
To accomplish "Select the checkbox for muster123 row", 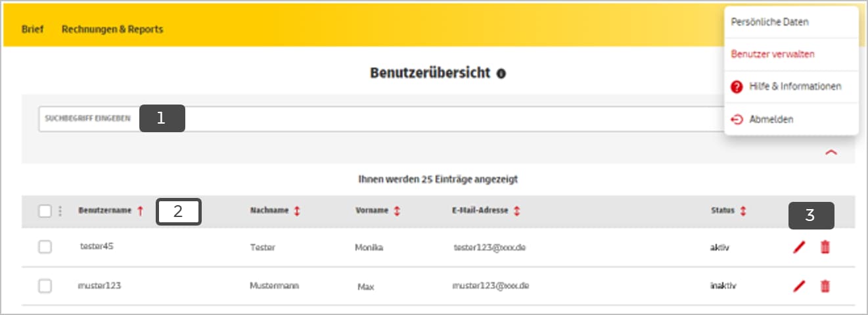I will [x=45, y=286].
